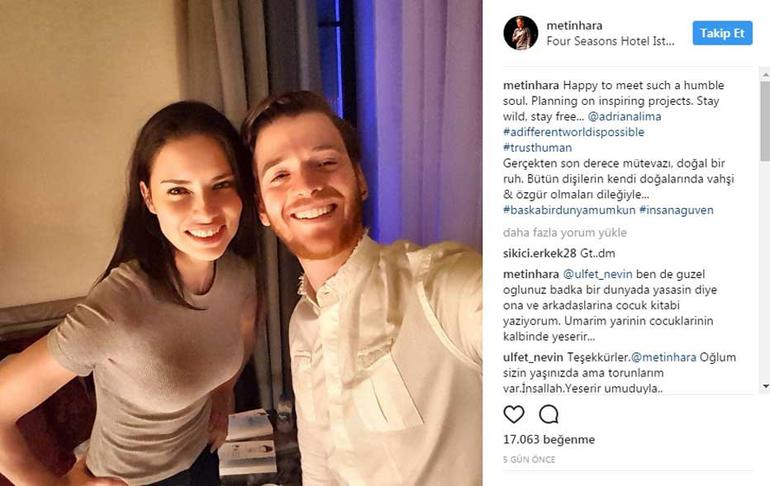Click comments scrollbar down arrow
This screenshot has width=770, height=486.
[765, 387]
